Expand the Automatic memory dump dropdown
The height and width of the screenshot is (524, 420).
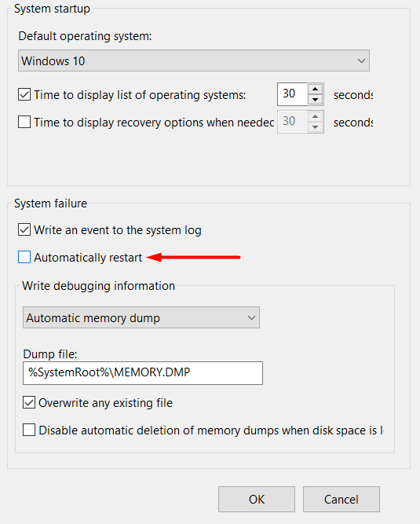[141, 317]
